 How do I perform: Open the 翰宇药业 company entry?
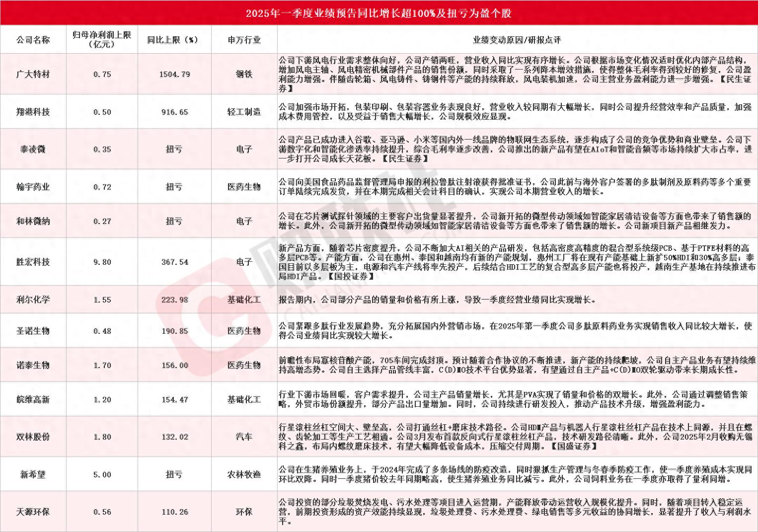(33, 186)
